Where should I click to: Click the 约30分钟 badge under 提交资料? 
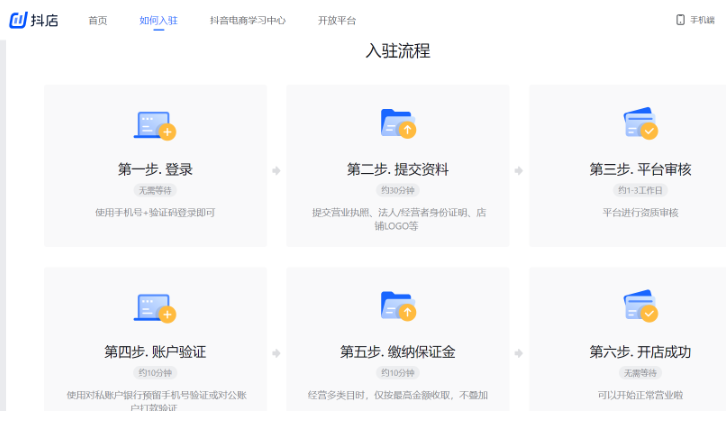398,190
